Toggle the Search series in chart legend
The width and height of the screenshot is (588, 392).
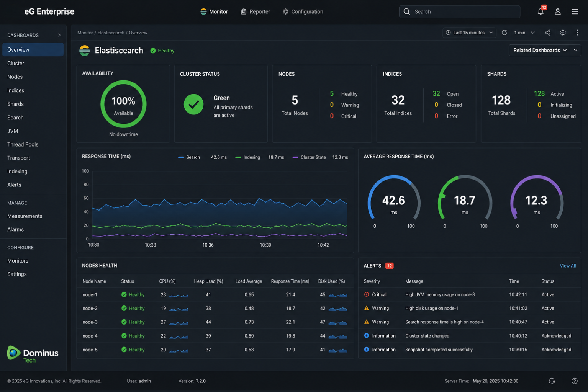coord(189,157)
